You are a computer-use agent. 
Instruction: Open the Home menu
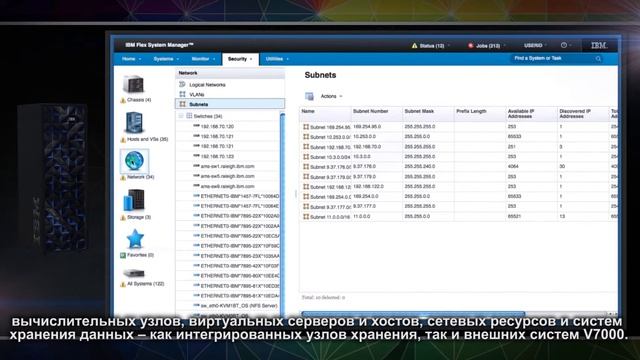coord(131,59)
